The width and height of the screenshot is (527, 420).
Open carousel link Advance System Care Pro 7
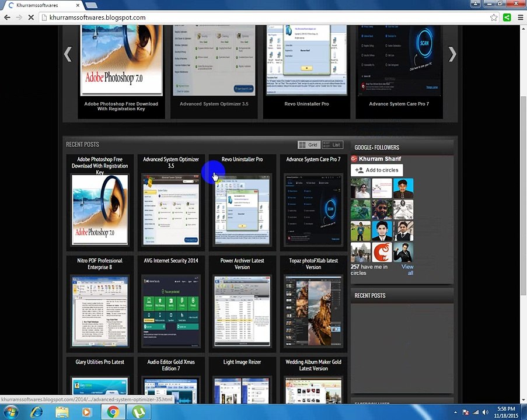tap(399, 104)
